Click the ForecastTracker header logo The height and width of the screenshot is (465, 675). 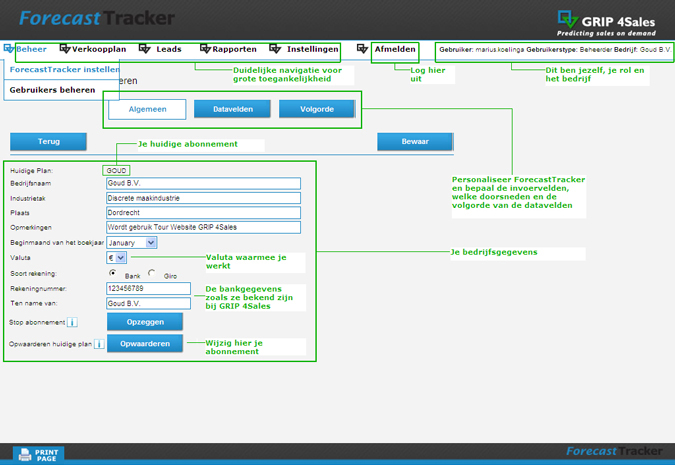click(97, 18)
